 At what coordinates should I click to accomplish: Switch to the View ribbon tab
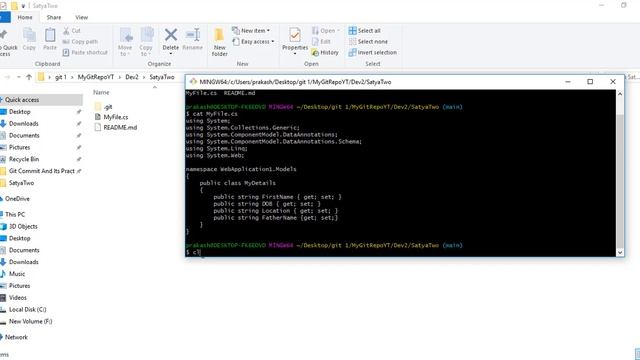[x=81, y=18]
